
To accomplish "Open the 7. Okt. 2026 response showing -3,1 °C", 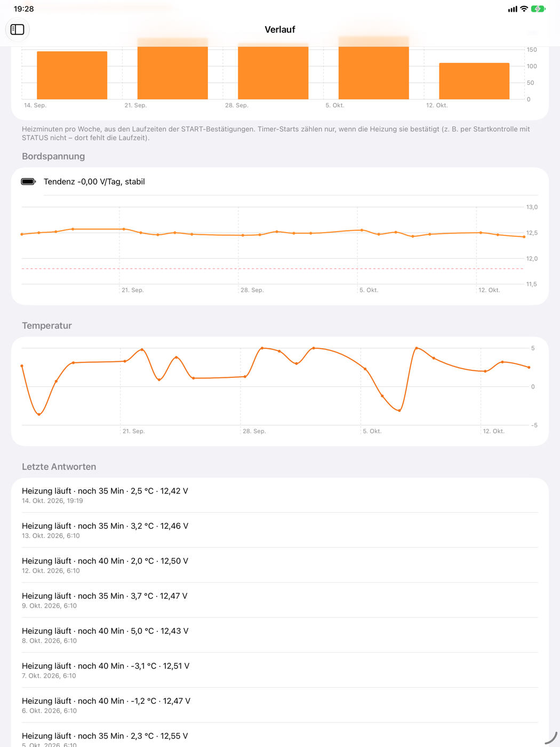I will (x=280, y=670).
